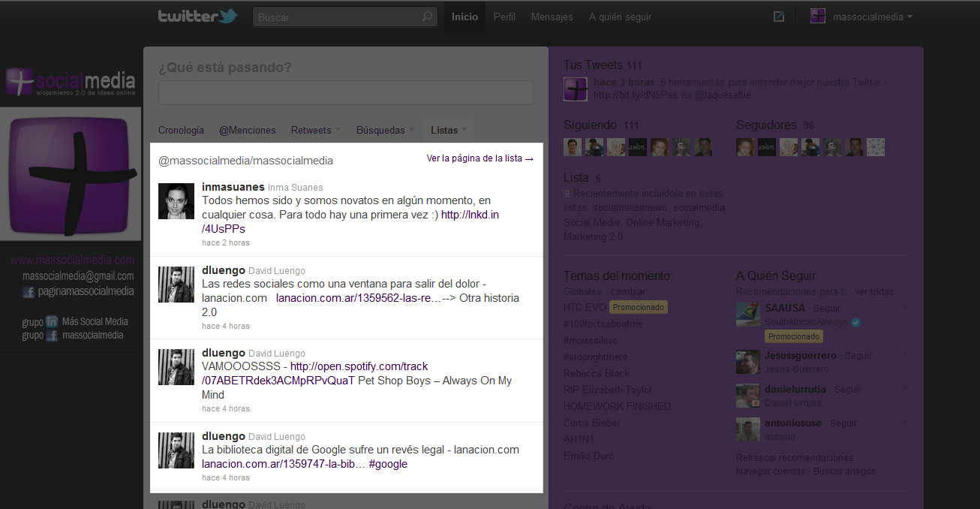Expand the Retweets dropdown tab
The width and height of the screenshot is (980, 509).
click(x=315, y=130)
